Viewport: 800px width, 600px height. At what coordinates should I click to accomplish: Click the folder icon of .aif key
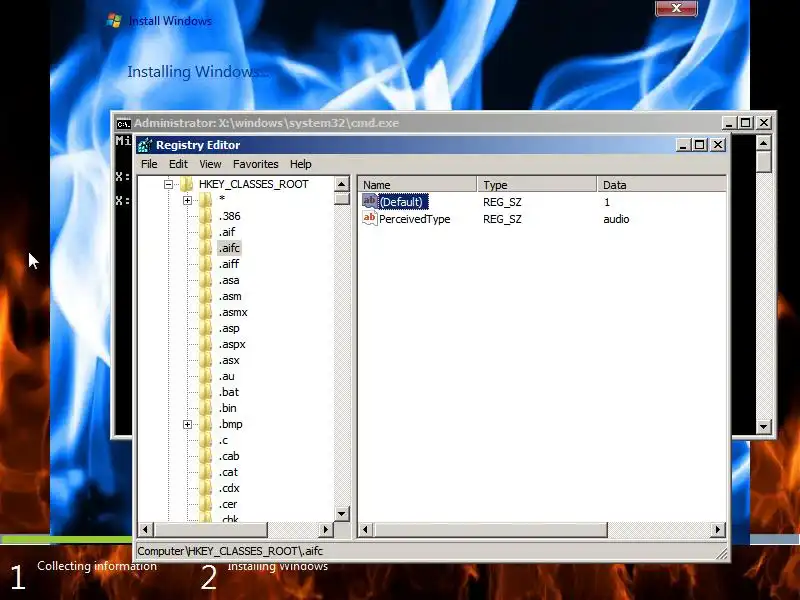(x=205, y=232)
